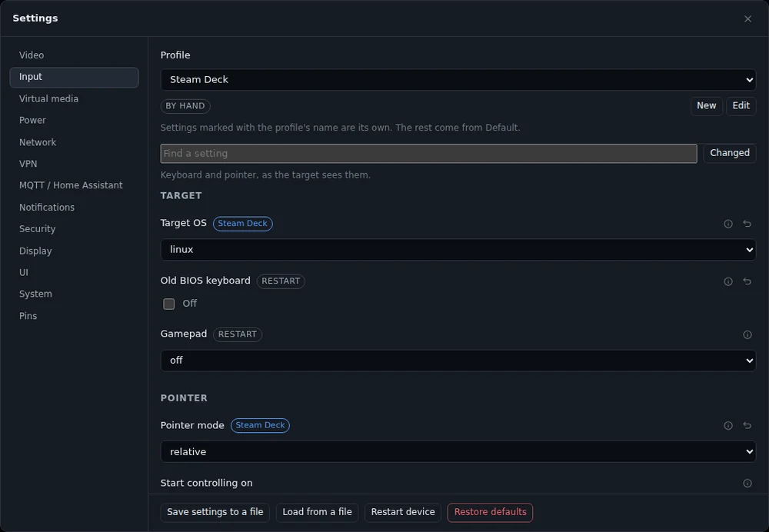Go to the UI section

pyautogui.click(x=74, y=272)
